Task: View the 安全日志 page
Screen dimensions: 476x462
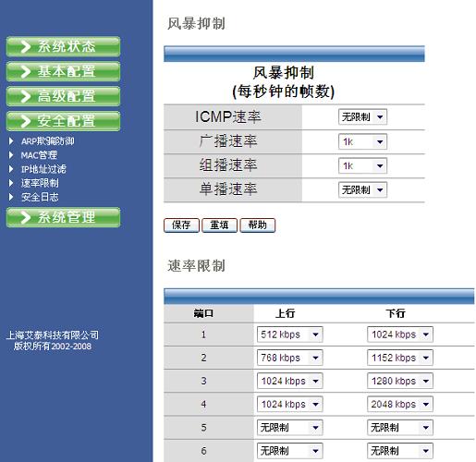Action: (40, 197)
